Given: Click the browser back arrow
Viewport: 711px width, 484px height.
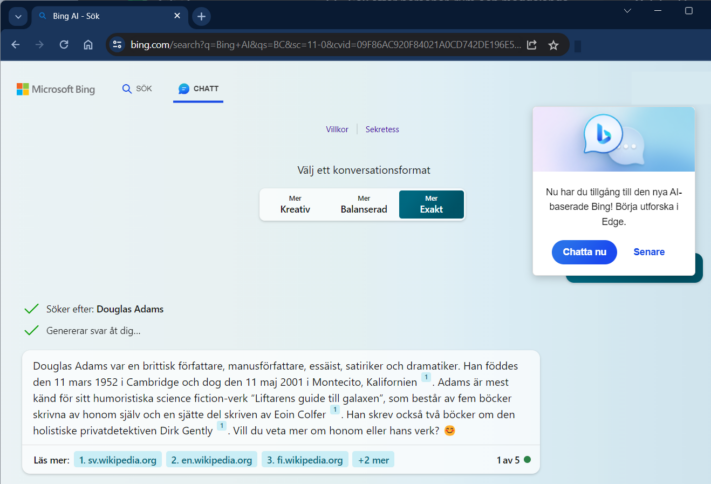Looking at the screenshot, I should pos(16,45).
